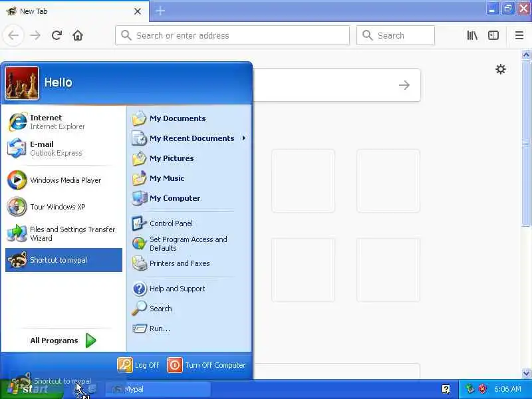The height and width of the screenshot is (399, 532).
Task: Open My Computer
Action: pyautogui.click(x=190, y=198)
